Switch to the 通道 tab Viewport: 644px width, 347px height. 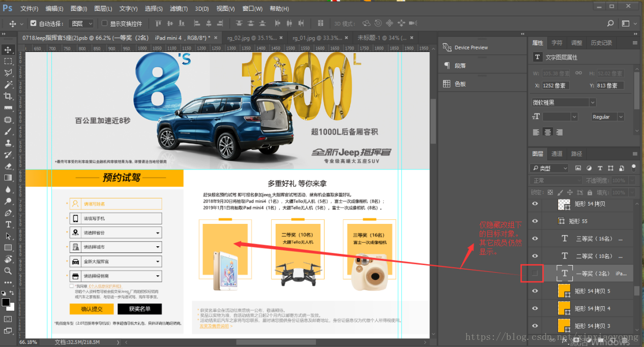click(x=557, y=154)
